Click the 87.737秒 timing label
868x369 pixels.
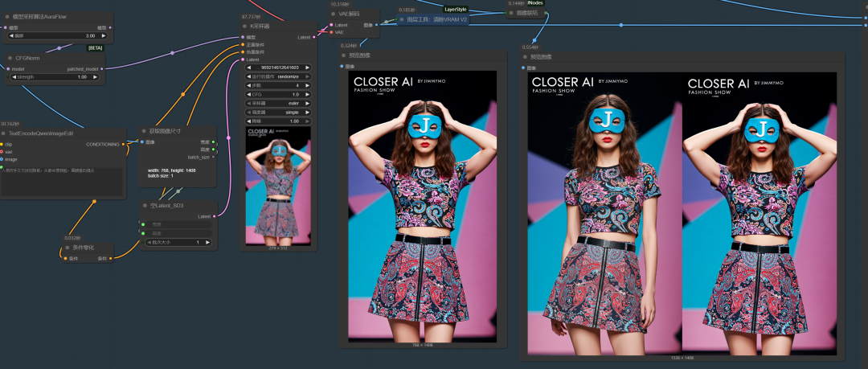[252, 17]
